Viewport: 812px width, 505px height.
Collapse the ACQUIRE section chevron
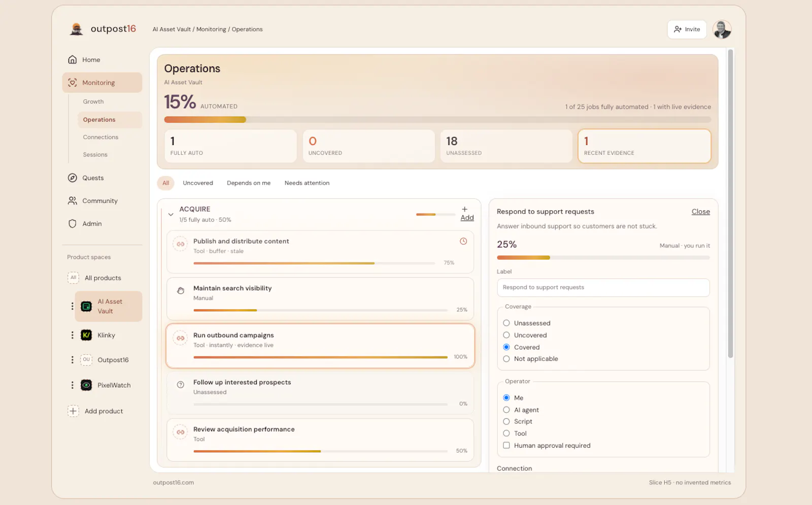click(171, 214)
